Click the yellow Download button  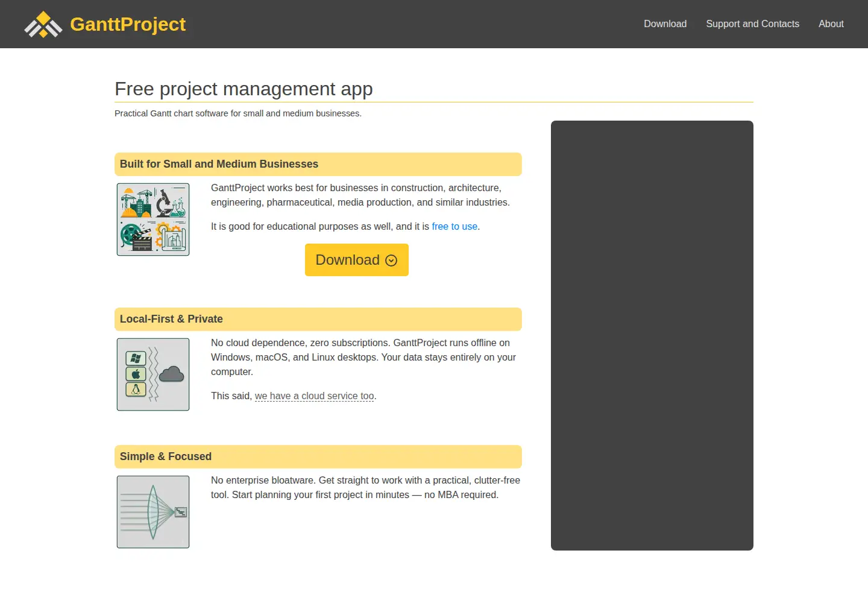click(x=357, y=260)
